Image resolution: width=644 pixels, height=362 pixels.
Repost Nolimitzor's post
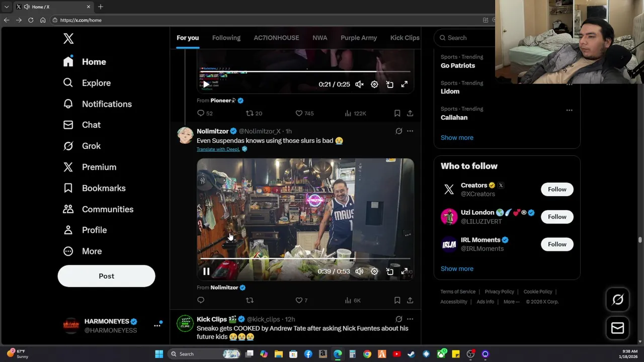[x=250, y=300]
